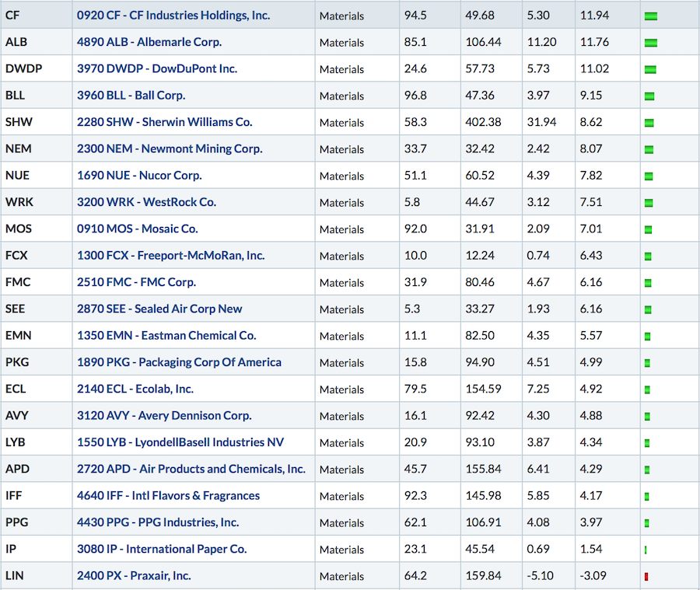Open the Ball Corp. link
Screen dimensions: 700x590
click(x=131, y=96)
